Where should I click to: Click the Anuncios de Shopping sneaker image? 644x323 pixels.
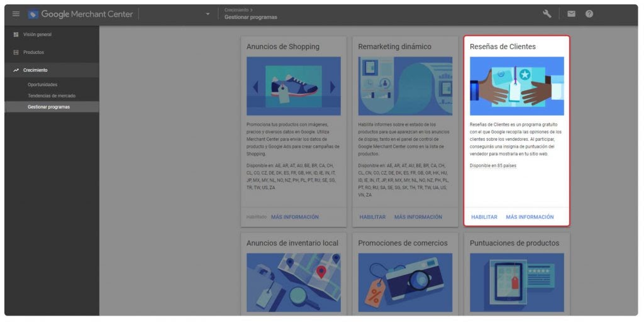pyautogui.click(x=294, y=86)
